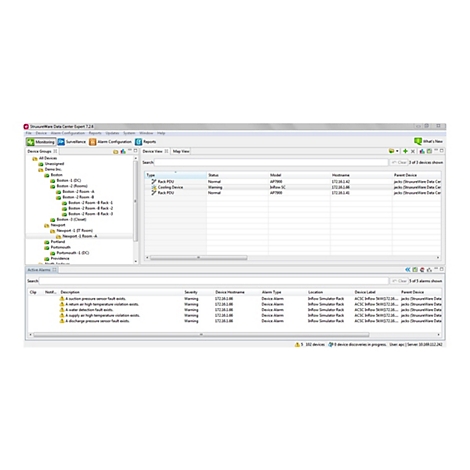
Task: Select the Boston -1 (DC) group
Action: (x=69, y=180)
